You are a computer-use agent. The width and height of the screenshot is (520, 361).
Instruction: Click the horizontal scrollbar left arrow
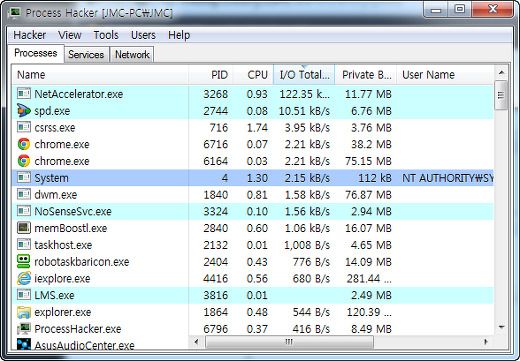pos(197,342)
